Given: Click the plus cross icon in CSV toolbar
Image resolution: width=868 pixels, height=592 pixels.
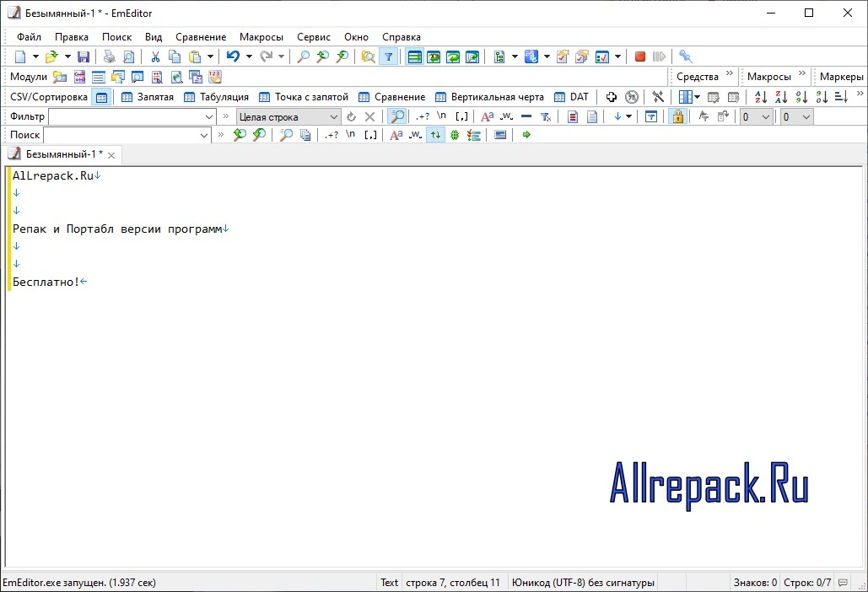Looking at the screenshot, I should tap(611, 97).
